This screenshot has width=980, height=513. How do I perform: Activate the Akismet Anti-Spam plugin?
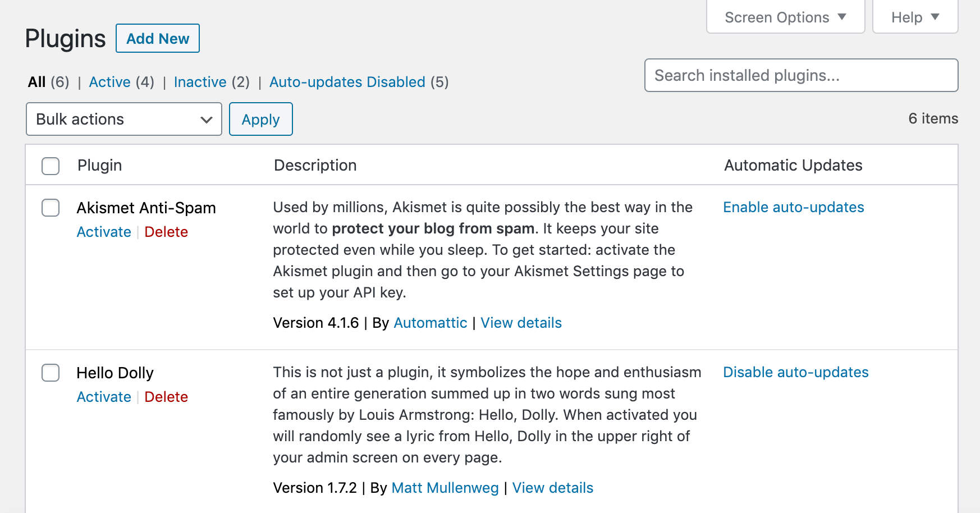pyautogui.click(x=103, y=231)
